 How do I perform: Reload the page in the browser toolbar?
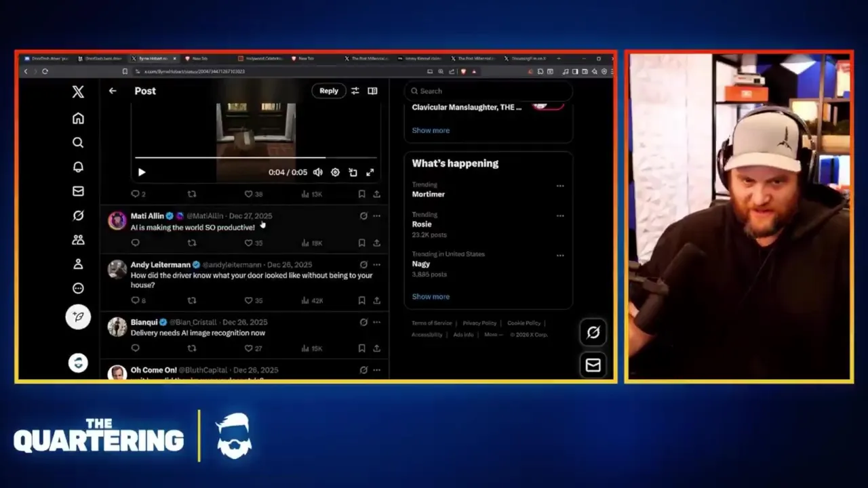point(45,71)
